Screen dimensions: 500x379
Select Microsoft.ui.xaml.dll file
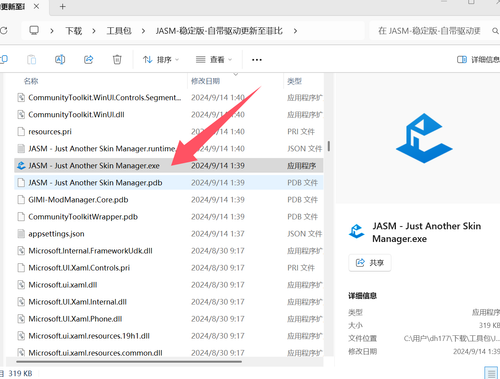pos(169,285)
